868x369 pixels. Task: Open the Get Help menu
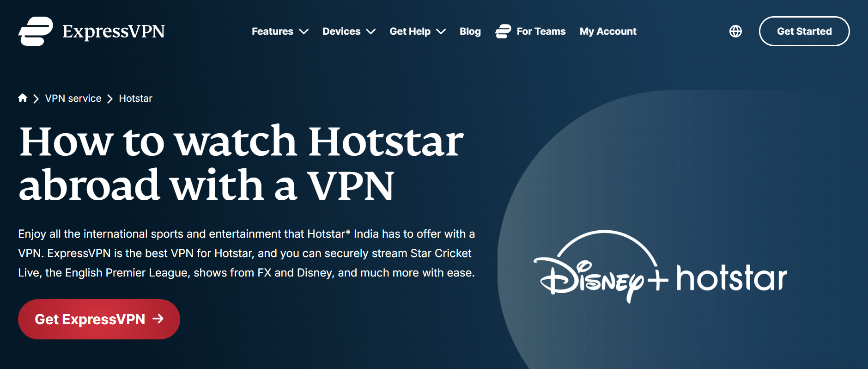[x=418, y=31]
